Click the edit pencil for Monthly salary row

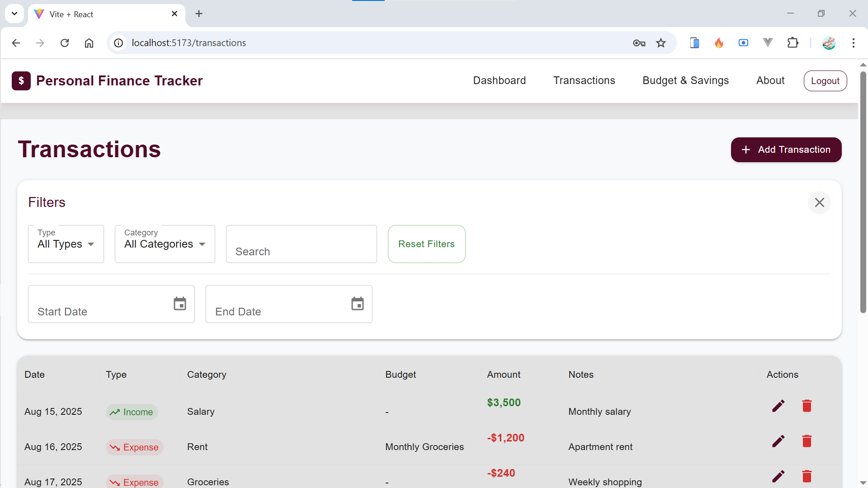click(778, 406)
